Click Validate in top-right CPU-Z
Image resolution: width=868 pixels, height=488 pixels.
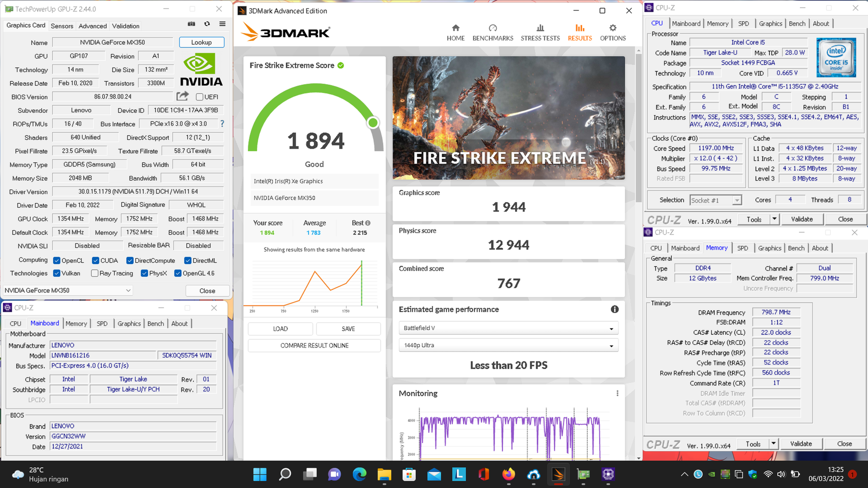pyautogui.click(x=802, y=219)
